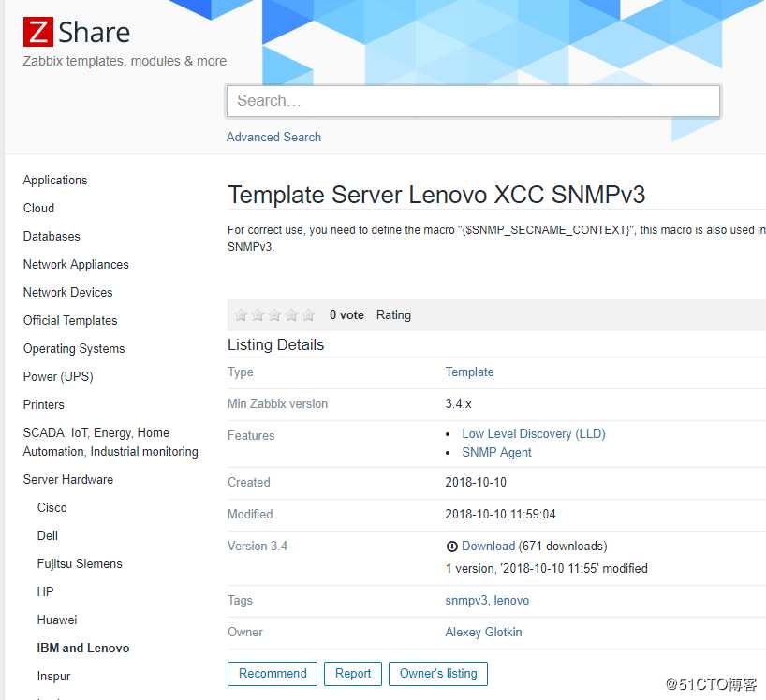Viewport: 766px width, 700px height.
Task: Open the Network Devices category
Action: point(68,292)
